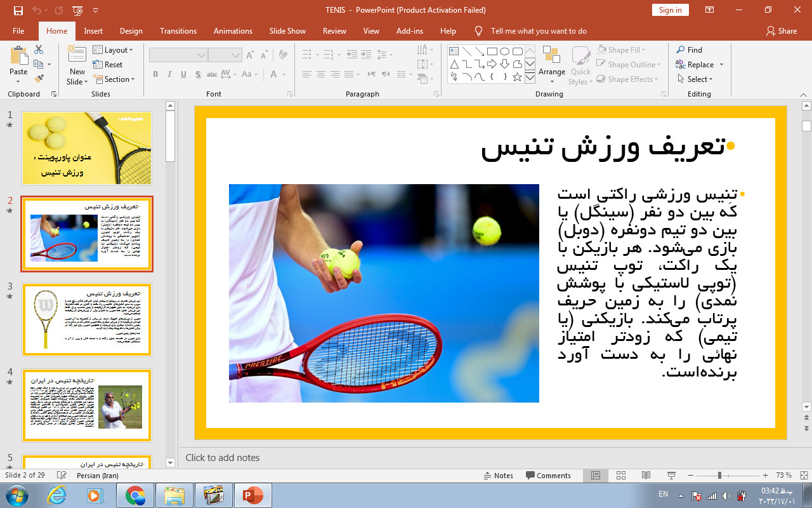Viewport: 812px width, 508px height.
Task: Open Reading View from status bar
Action: (x=646, y=476)
